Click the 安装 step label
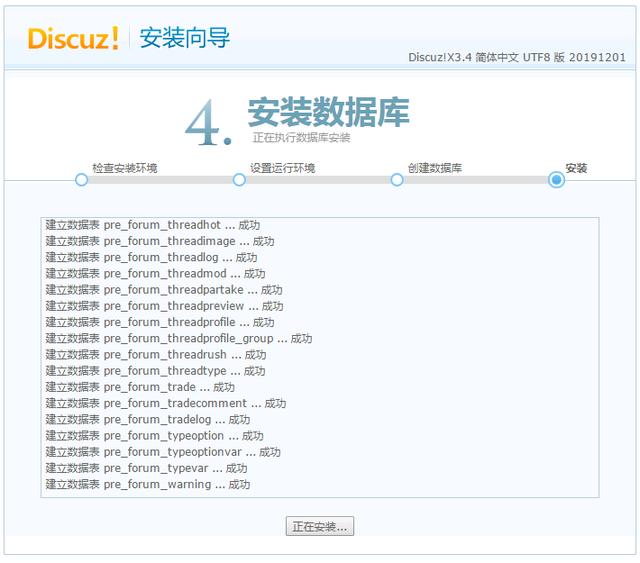Viewport: 640px width, 563px height. 576,168
